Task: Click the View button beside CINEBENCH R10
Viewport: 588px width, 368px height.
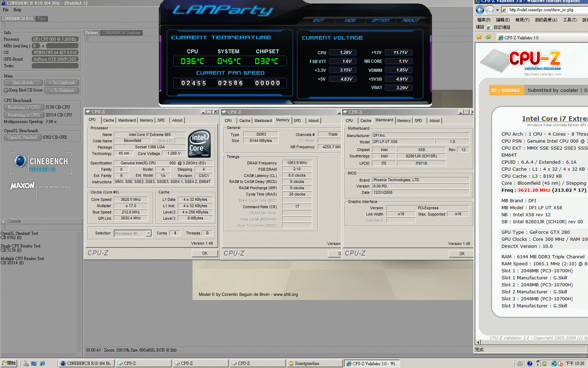Action: tap(42, 19)
